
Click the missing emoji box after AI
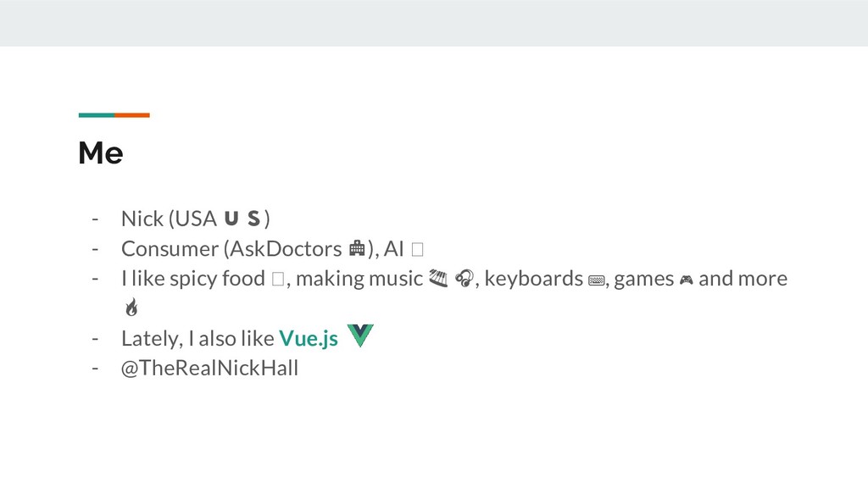(417, 250)
